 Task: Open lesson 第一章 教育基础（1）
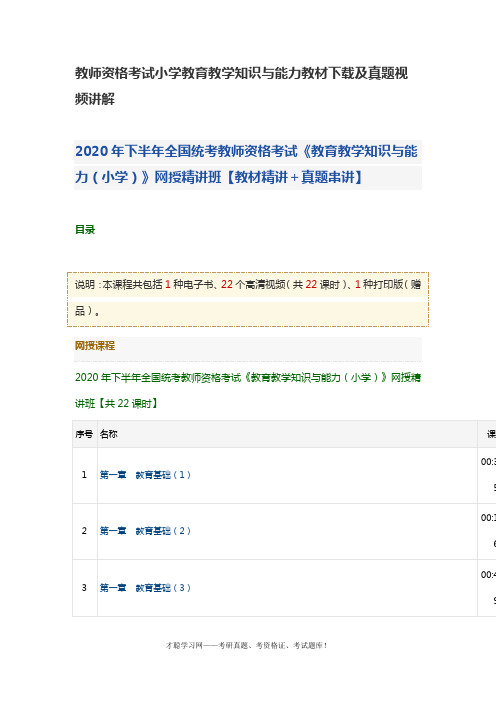(145, 475)
